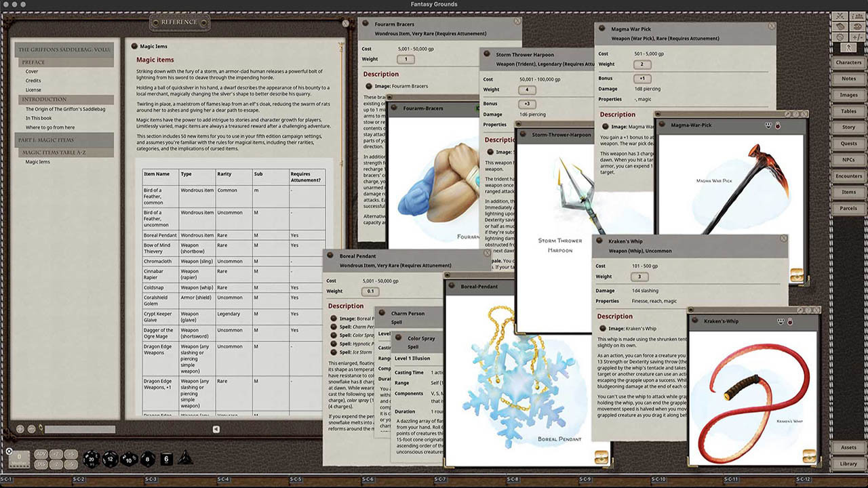Screen dimensions: 868x488
Task: Switch to the NPCs sidebar tab
Action: [849, 159]
